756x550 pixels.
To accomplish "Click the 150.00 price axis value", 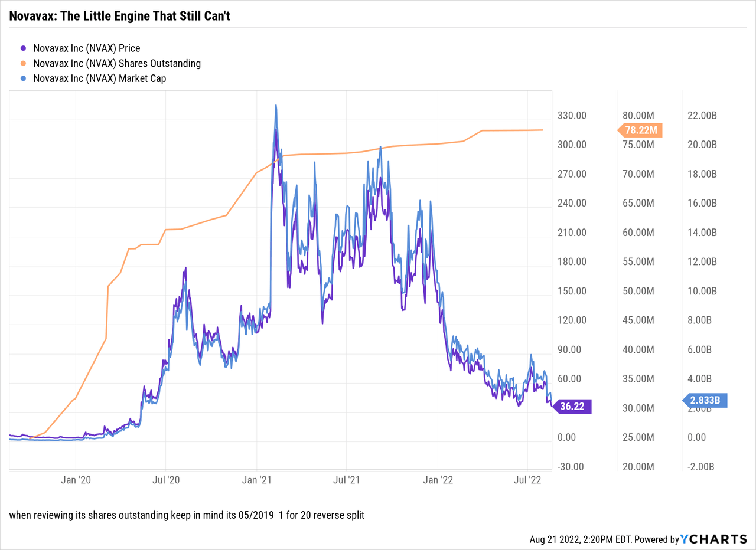I will (572, 291).
